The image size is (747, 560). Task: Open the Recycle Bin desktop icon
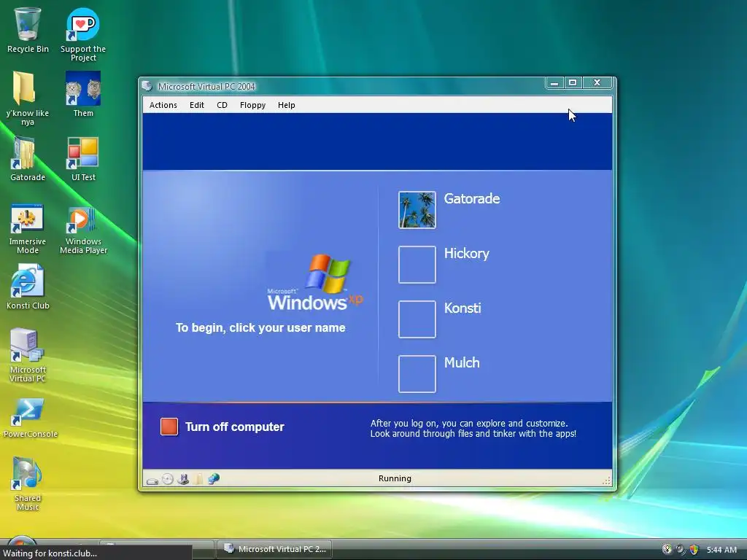click(x=28, y=29)
